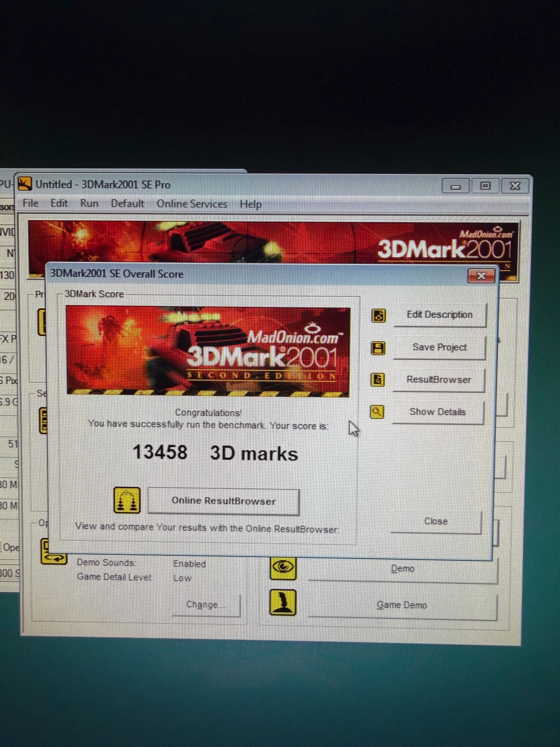Screen dimensions: 560x747
Task: Click the 'Low' Game Detail Level value
Action: (182, 578)
